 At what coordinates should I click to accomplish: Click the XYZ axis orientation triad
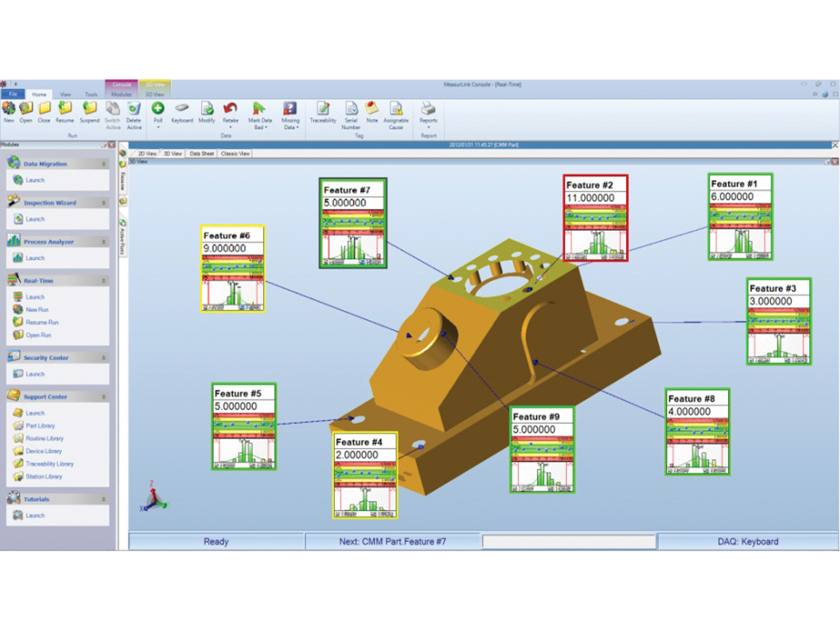(x=153, y=497)
